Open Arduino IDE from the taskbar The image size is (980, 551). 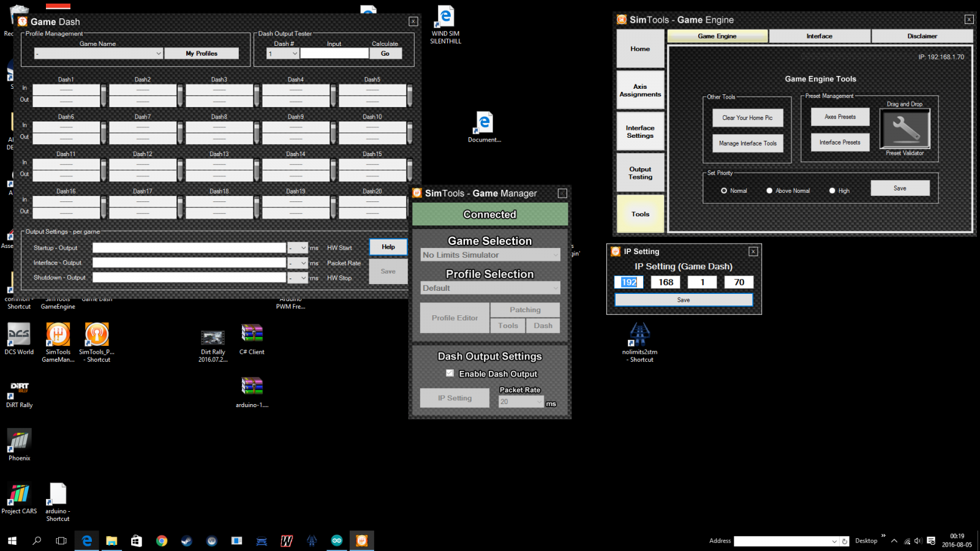point(336,541)
